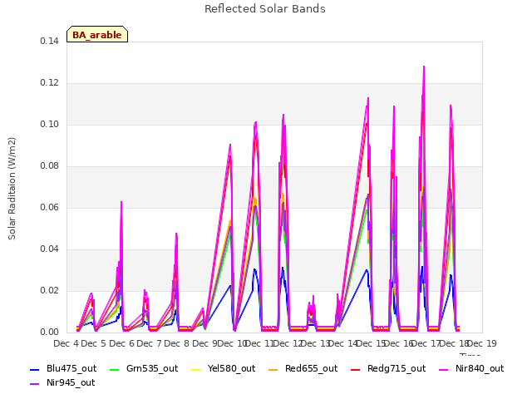Toggle Grn535_out series in legend

144,369
